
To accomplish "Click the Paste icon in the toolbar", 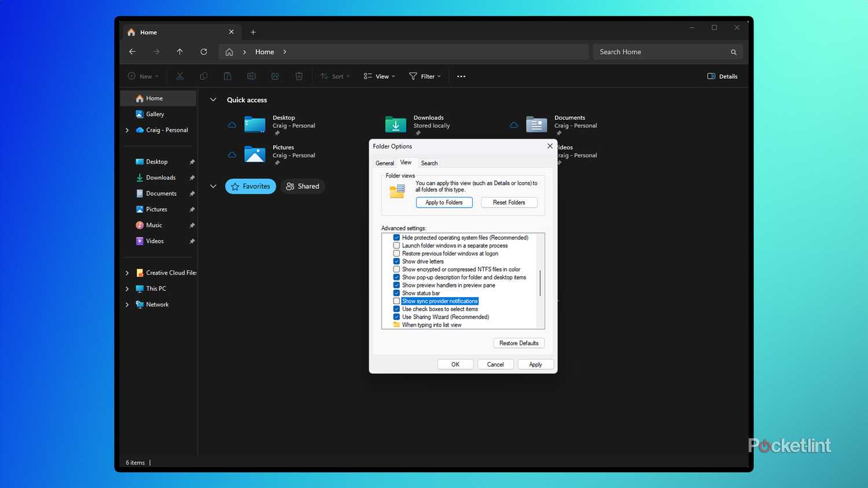I will 227,76.
